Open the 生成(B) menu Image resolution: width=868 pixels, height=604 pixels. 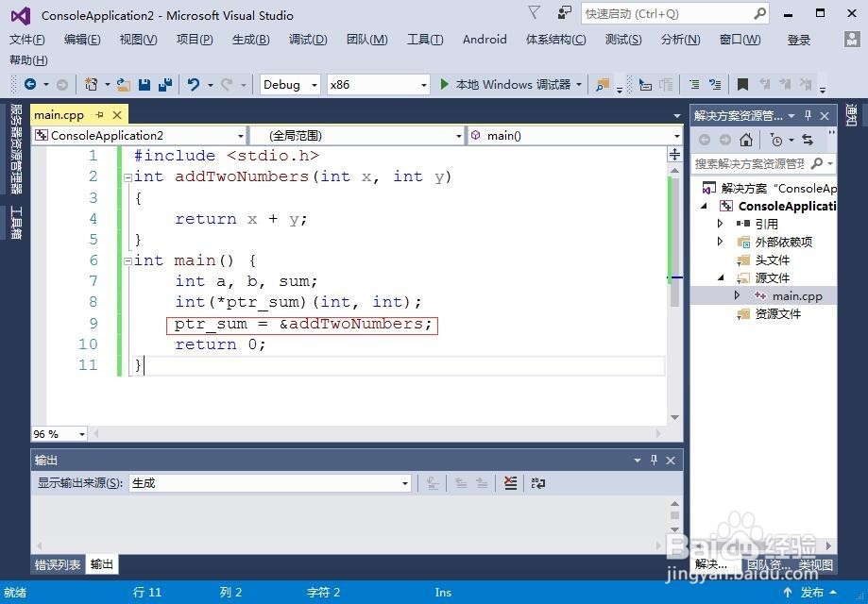click(251, 40)
